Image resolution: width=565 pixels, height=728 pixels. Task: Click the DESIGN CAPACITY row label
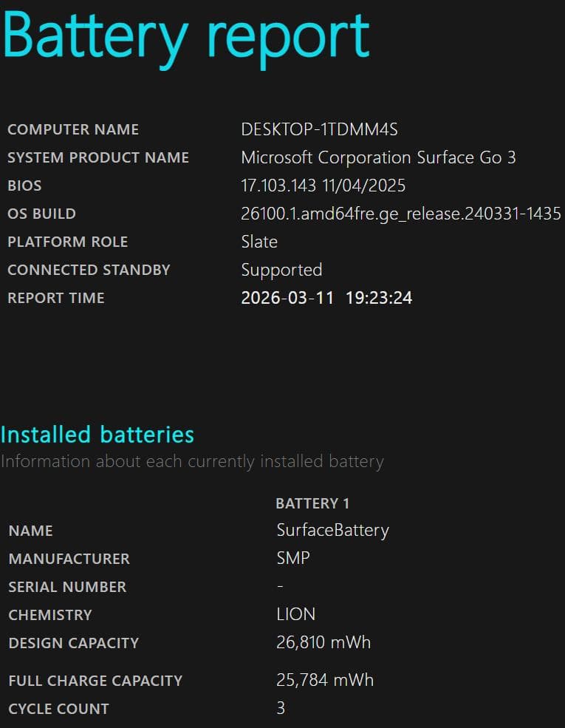pos(74,643)
